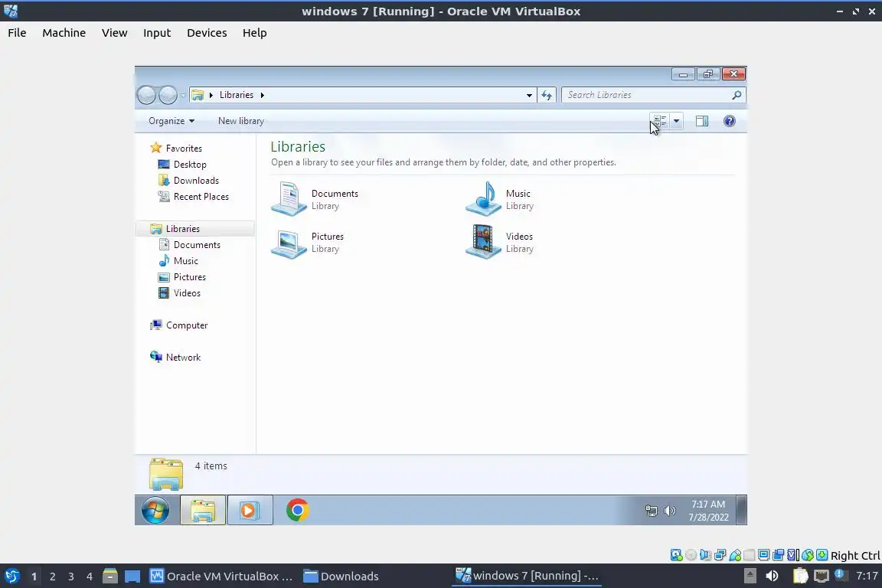Click the VirtualBox display indicator
Image resolution: width=882 pixels, height=588 pixels.
pyautogui.click(x=764, y=555)
